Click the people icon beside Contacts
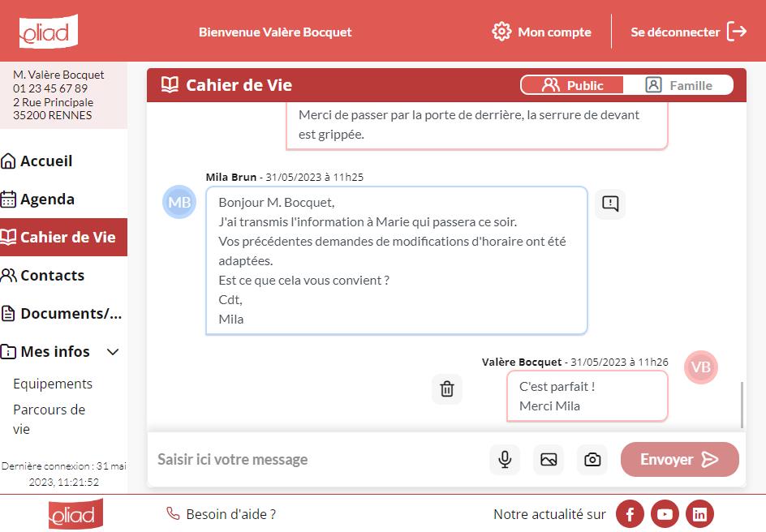 [8, 275]
